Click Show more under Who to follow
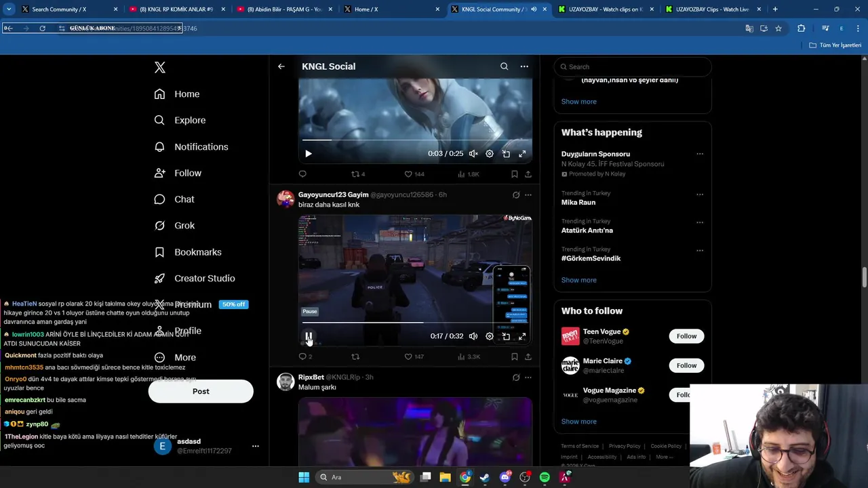The width and height of the screenshot is (868, 488). click(578, 422)
